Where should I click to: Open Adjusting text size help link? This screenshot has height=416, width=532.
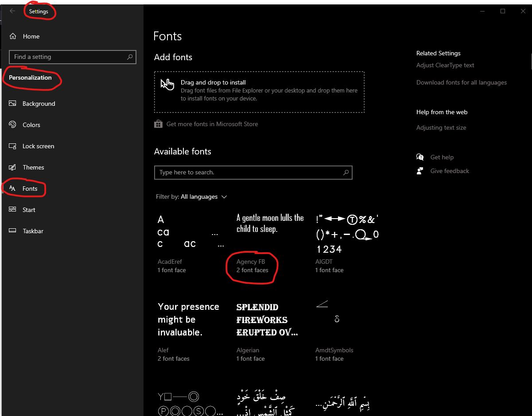[441, 127]
